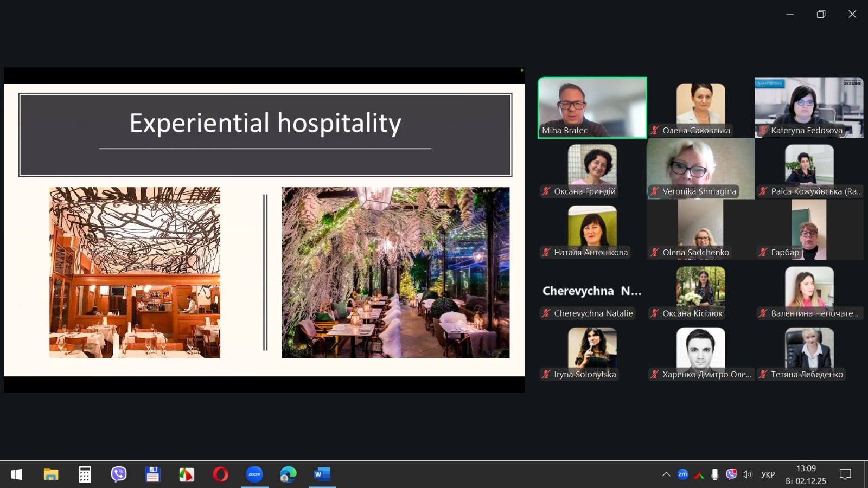Open Microsoft Edge from the taskbar
The width and height of the screenshot is (868, 488).
pos(288,474)
